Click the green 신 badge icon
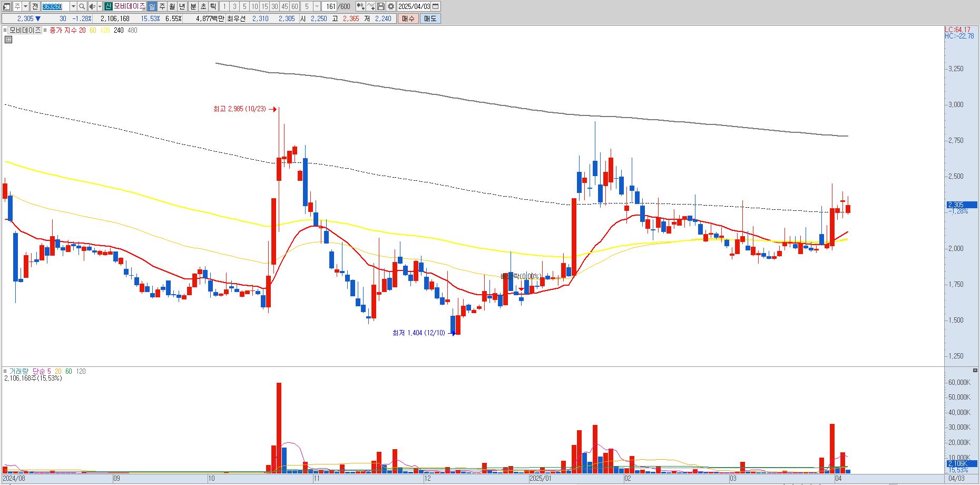 click(x=108, y=6)
